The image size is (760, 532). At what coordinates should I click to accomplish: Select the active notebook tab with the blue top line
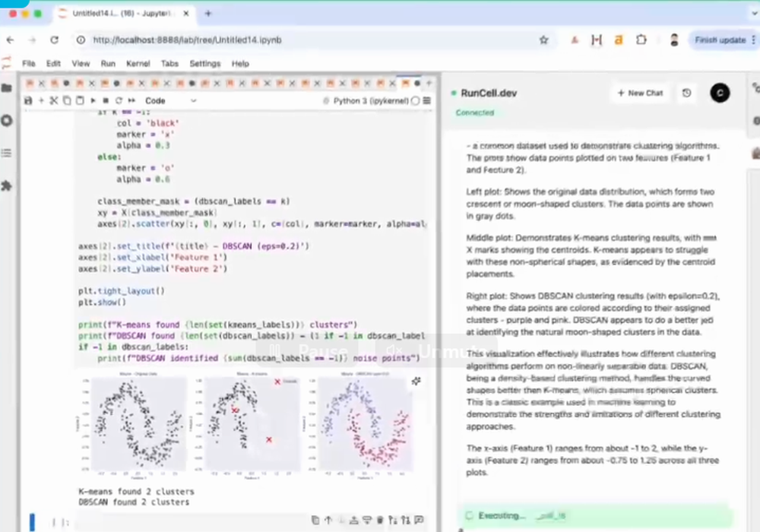tap(410, 84)
